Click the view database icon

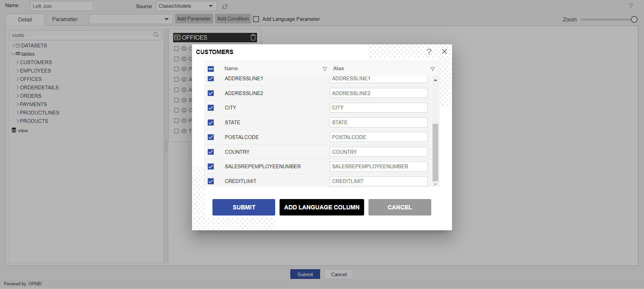14,130
